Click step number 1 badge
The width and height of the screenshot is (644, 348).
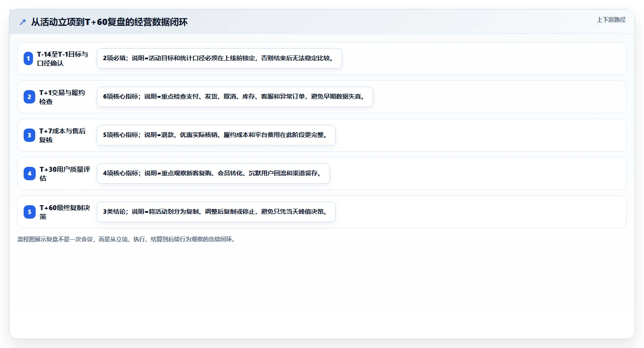[x=29, y=58]
